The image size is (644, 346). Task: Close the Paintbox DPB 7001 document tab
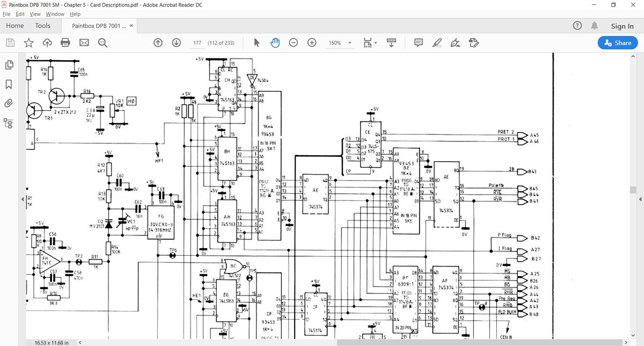point(132,26)
